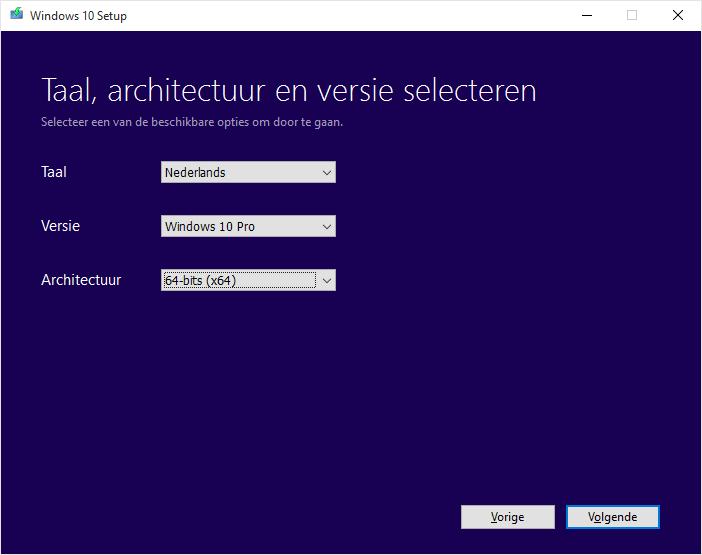The height and width of the screenshot is (555, 702).
Task: Click the subtitle 'Selecteer een van de beschikbare opties'
Action: click(x=192, y=123)
